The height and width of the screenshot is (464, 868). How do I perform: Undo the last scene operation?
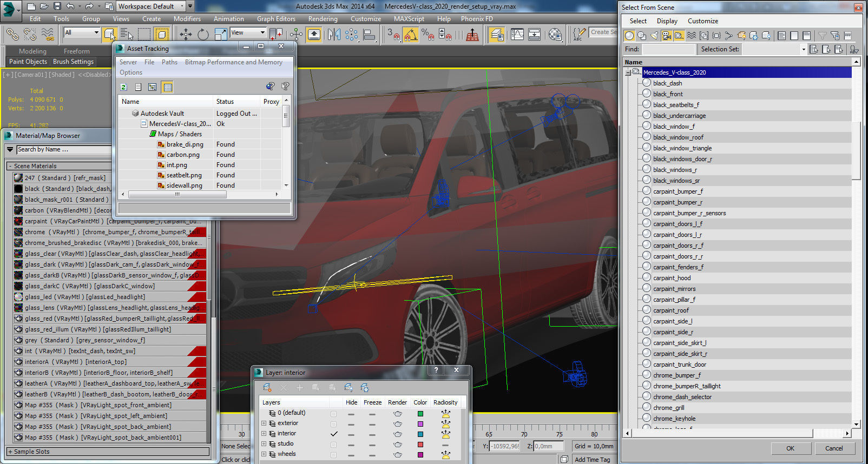[x=71, y=6]
